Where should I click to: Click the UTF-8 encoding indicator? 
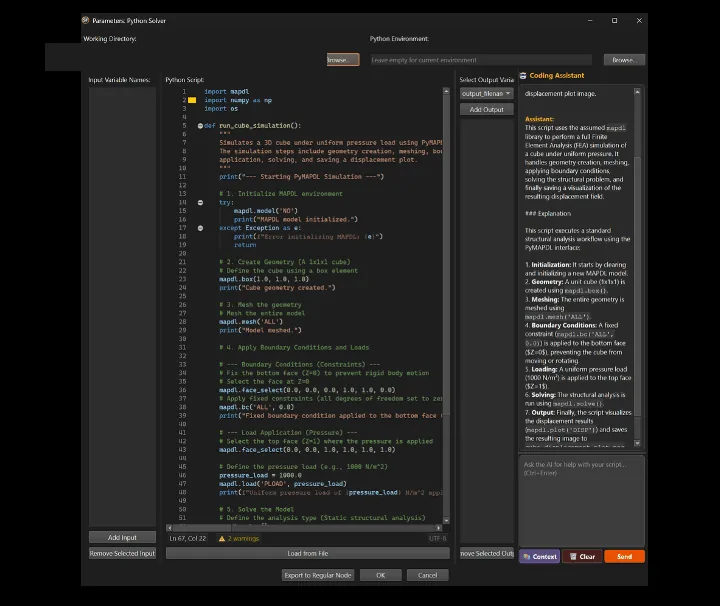437,539
